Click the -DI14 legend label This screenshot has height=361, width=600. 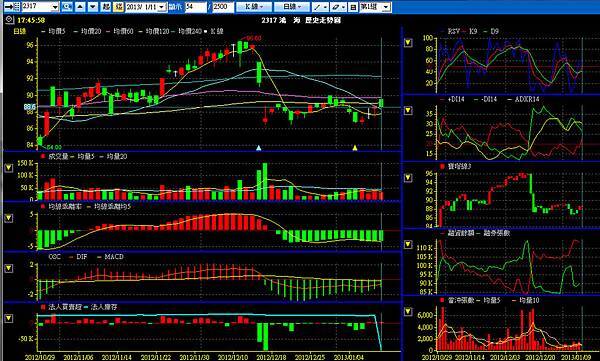(x=488, y=100)
